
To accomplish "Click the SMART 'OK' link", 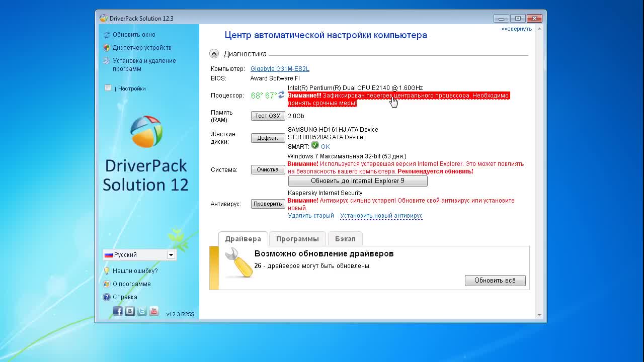I will pyautogui.click(x=326, y=147).
